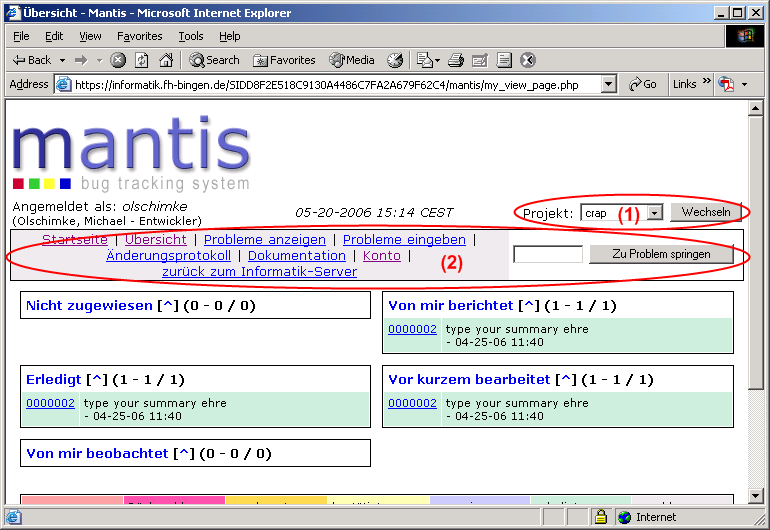Open the Probleme anzeigen link
The height and width of the screenshot is (530, 770).
pos(265,240)
